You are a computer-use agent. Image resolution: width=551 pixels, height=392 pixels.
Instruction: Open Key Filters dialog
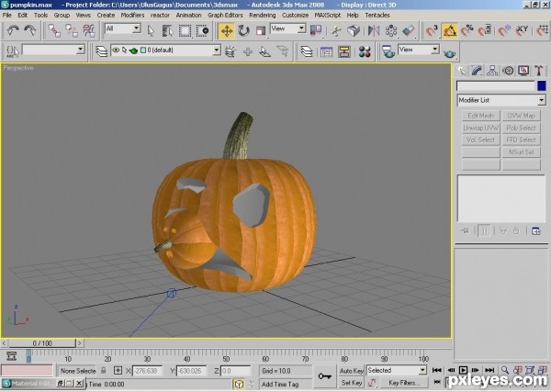[402, 383]
